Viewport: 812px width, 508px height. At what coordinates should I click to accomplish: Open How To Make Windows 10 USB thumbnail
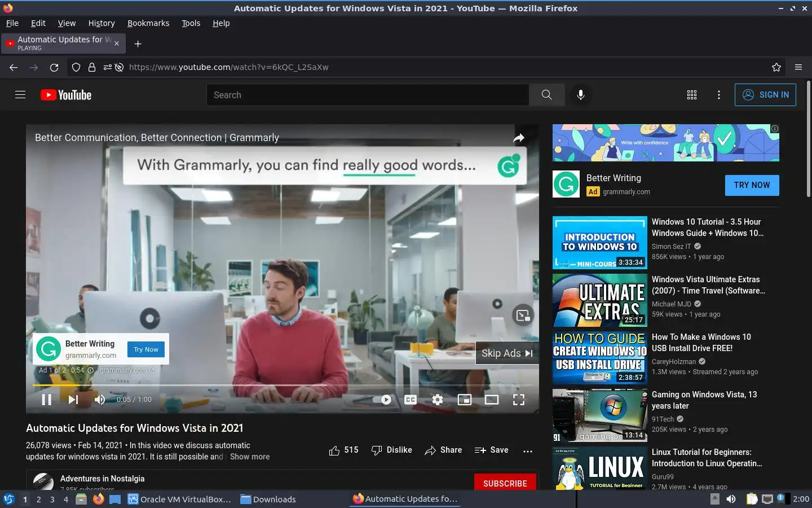click(600, 358)
